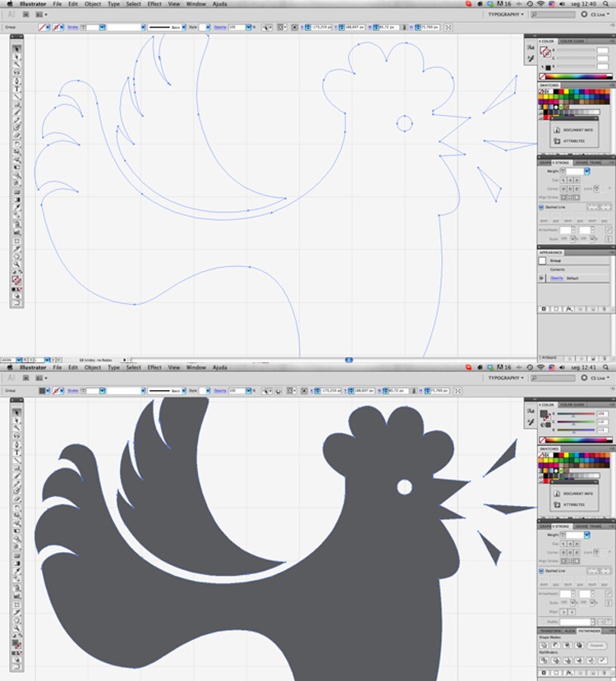616x681 pixels.
Task: Click the search field in the upper window's application bar
Action: coord(554,14)
